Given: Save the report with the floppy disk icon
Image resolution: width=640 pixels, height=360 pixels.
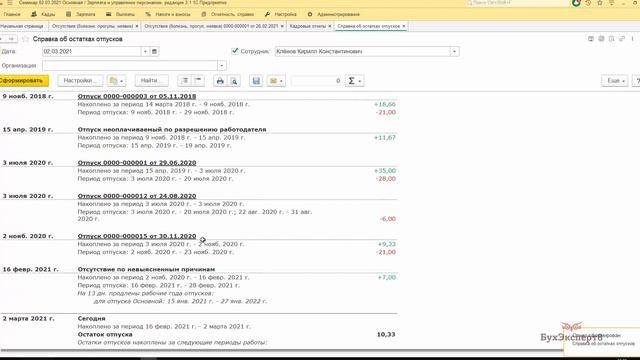Looking at the screenshot, I should (x=256, y=81).
